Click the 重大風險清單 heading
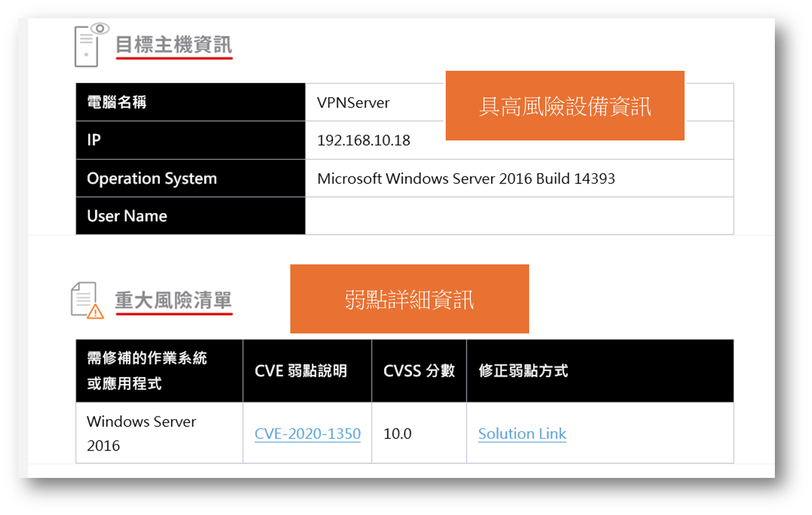The width and height of the screenshot is (812, 515). [x=174, y=300]
